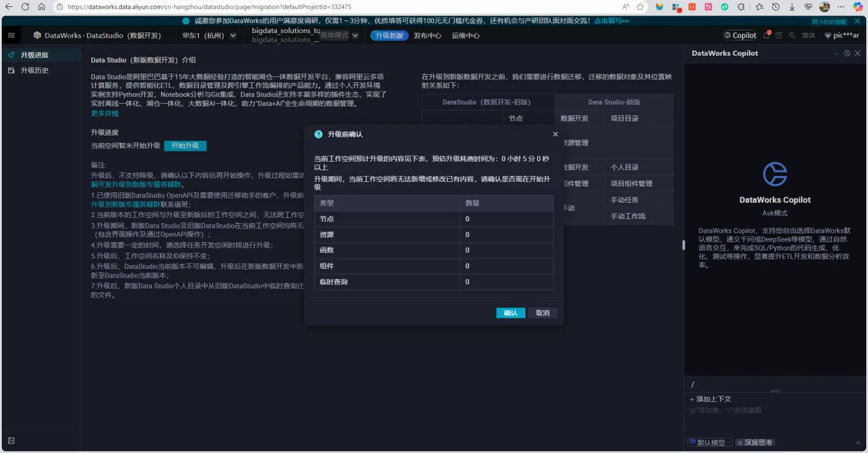Click 组件 row in dialog table

(433, 266)
